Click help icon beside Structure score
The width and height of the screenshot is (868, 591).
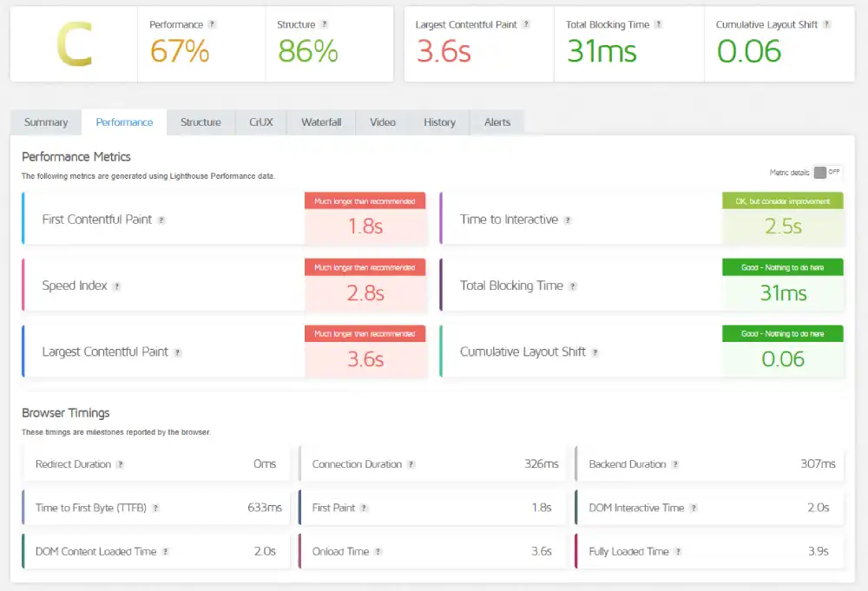[x=325, y=24]
